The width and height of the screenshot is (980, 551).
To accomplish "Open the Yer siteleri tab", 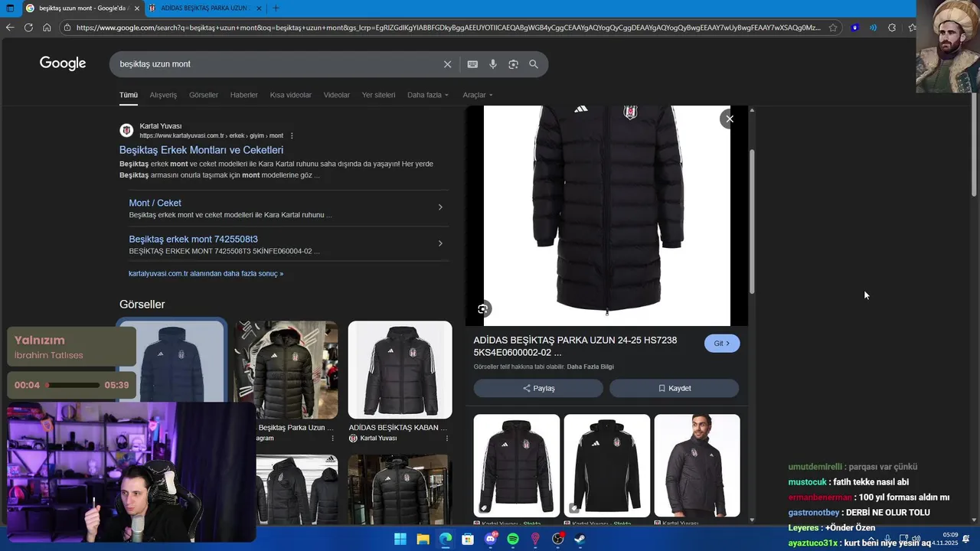I will pyautogui.click(x=378, y=95).
